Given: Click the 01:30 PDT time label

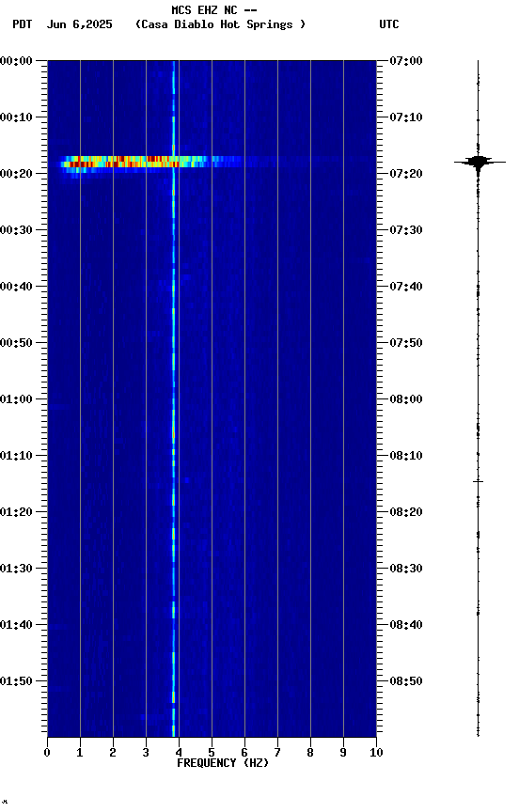Looking at the screenshot, I should (x=16, y=569).
